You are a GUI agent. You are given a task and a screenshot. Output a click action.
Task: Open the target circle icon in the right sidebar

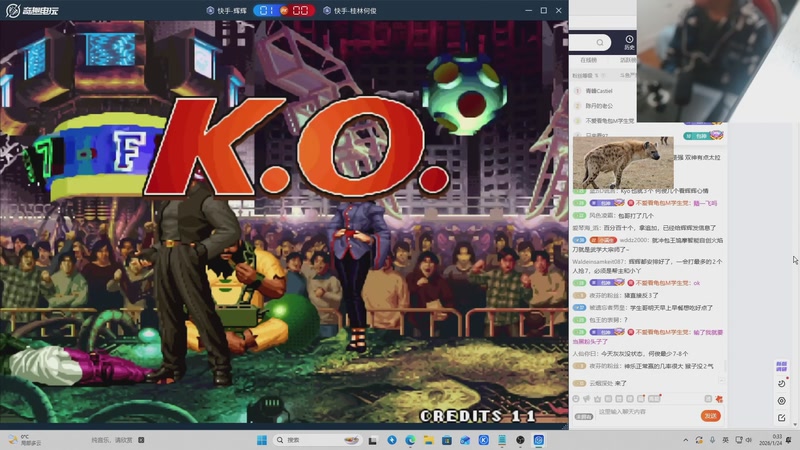[782, 401]
